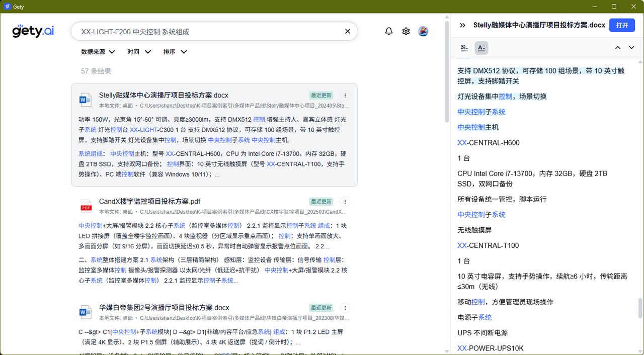Image resolution: width=644 pixels, height=355 pixels.
Task: Jump to next match with down arrow
Action: coord(631,48)
